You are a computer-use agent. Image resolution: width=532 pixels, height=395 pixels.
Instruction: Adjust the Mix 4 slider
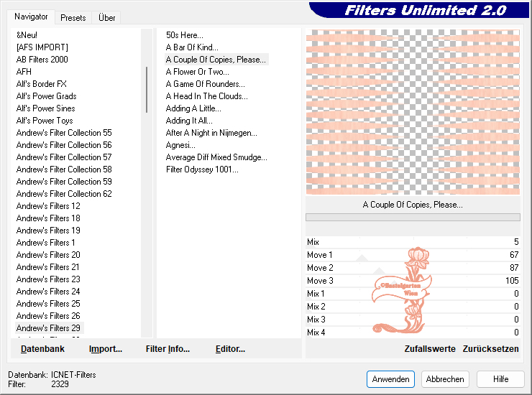coord(413,333)
